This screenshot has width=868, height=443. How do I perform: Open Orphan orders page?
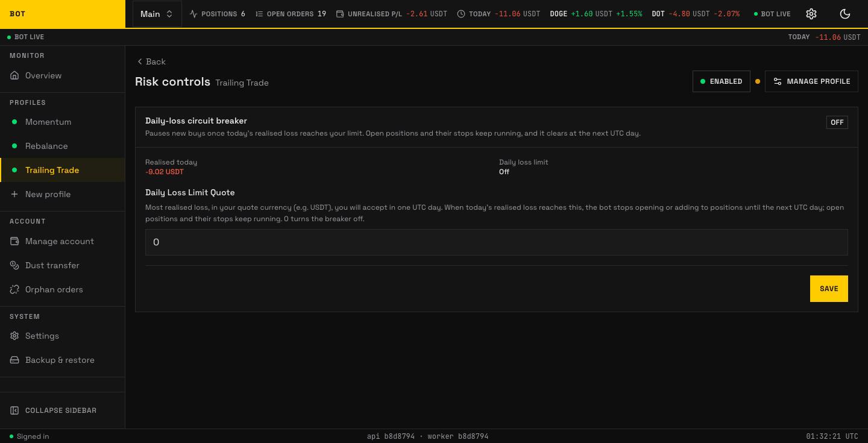point(63,289)
